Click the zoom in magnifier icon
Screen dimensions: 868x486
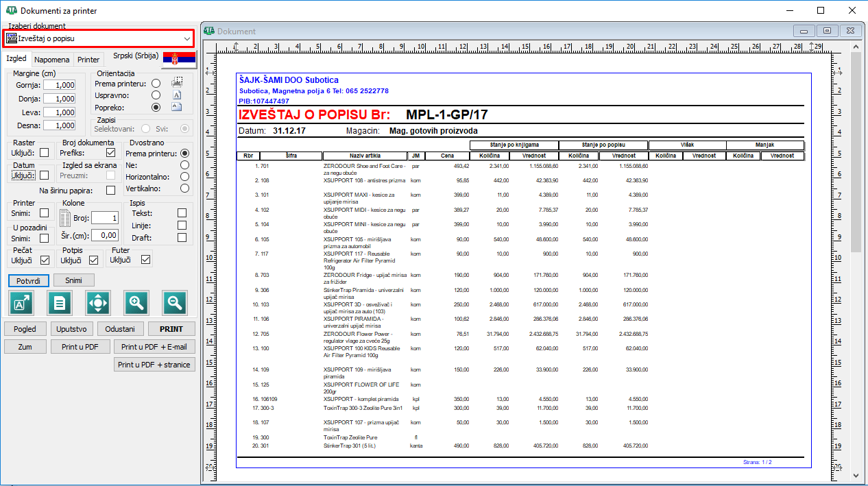click(136, 302)
